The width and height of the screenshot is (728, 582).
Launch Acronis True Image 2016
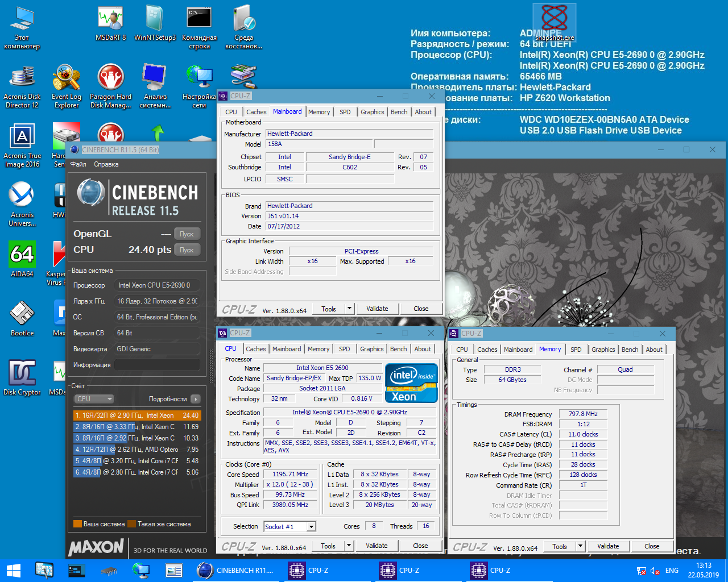click(x=22, y=146)
